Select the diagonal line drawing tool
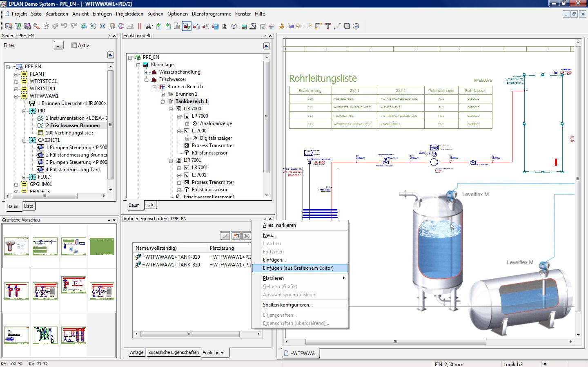The image size is (588, 367). [x=337, y=26]
